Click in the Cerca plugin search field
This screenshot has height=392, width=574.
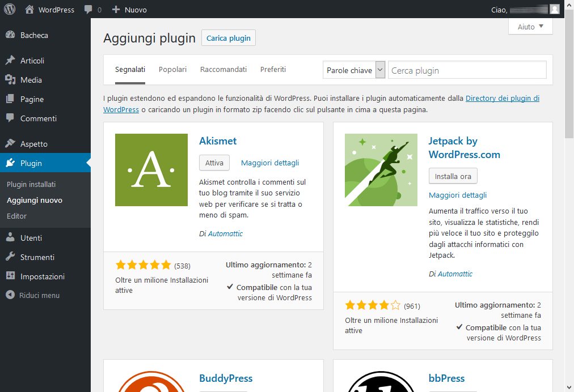click(467, 70)
